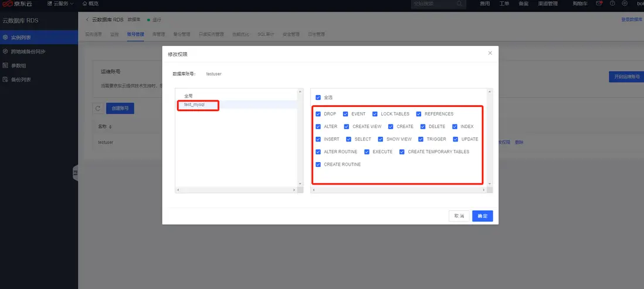Uncheck the CREATE ROUTINE permission
The width and height of the screenshot is (644, 289).
click(x=318, y=164)
